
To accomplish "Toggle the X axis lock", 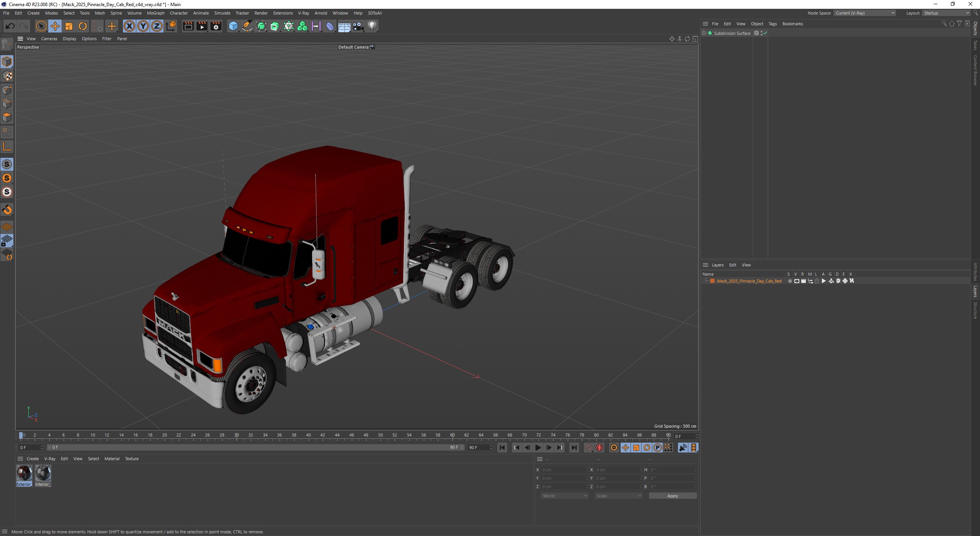I will point(129,26).
